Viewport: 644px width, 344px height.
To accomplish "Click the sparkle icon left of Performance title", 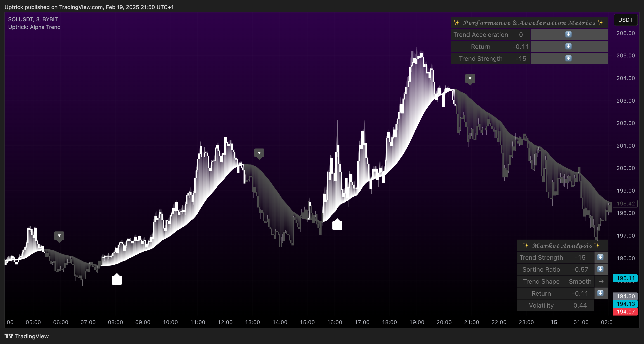I will click(x=457, y=23).
